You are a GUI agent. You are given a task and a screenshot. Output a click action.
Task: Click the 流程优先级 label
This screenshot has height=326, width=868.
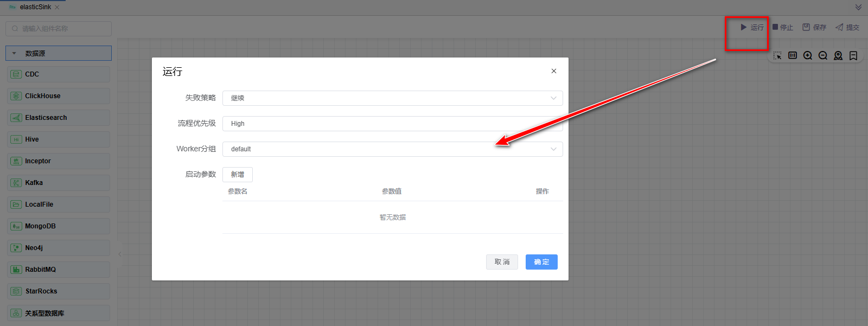point(197,123)
